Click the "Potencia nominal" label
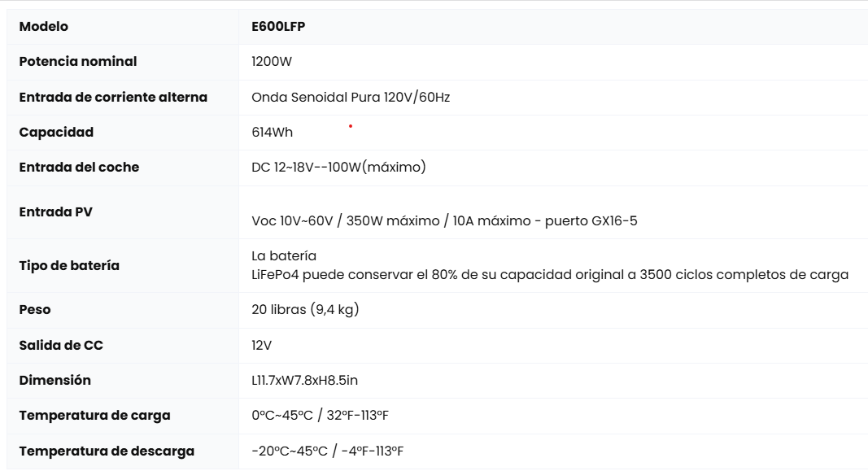 coord(78,62)
